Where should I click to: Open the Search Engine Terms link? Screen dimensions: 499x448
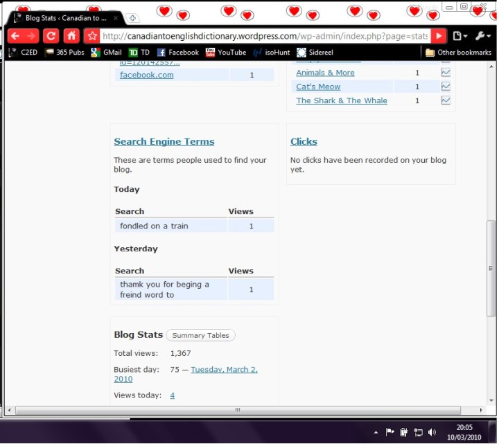[x=164, y=141]
